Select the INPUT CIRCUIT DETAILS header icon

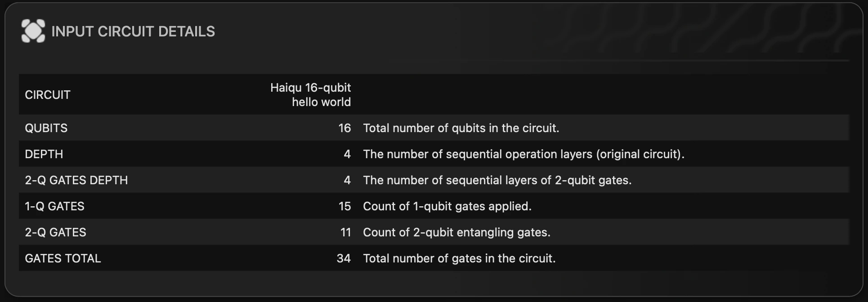[x=34, y=31]
